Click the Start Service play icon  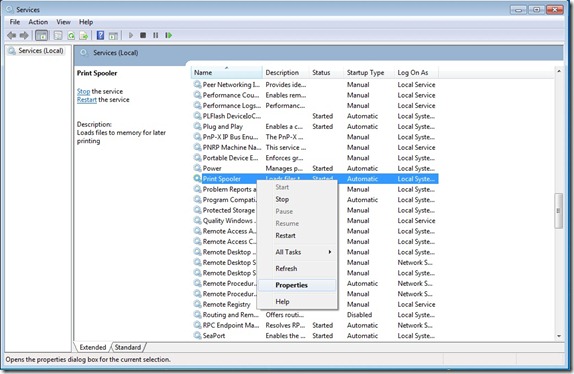[131, 35]
